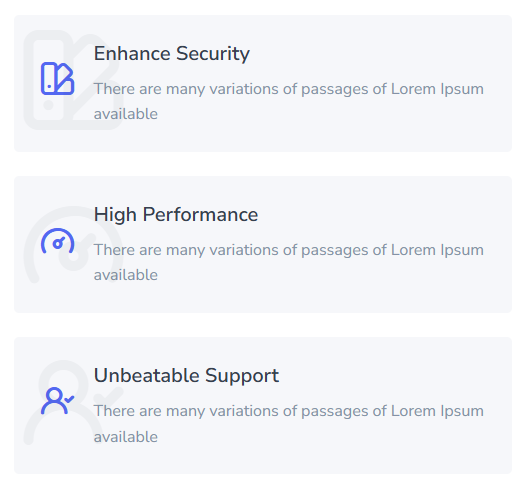532x484 pixels.
Task: Click the blue Unbeatable Support user-check icon
Action: [57, 401]
